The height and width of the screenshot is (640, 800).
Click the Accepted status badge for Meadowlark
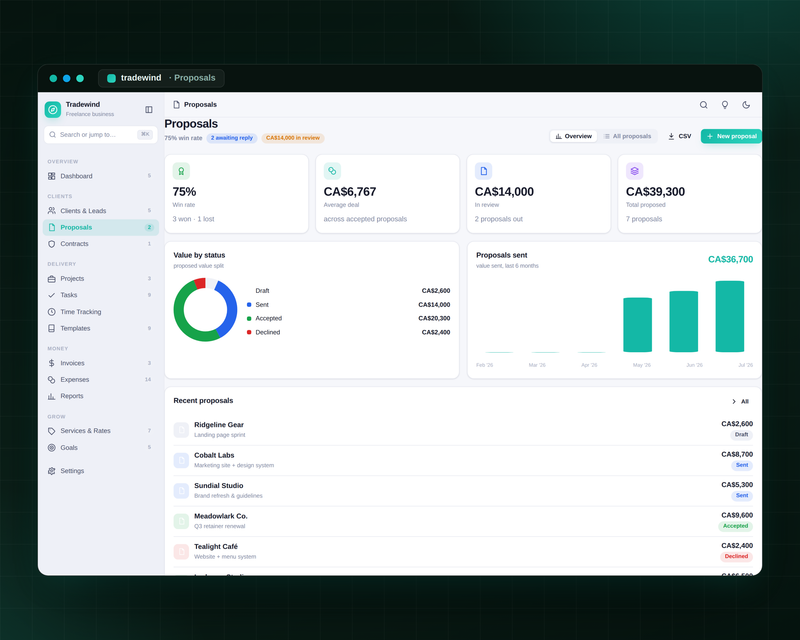click(736, 526)
